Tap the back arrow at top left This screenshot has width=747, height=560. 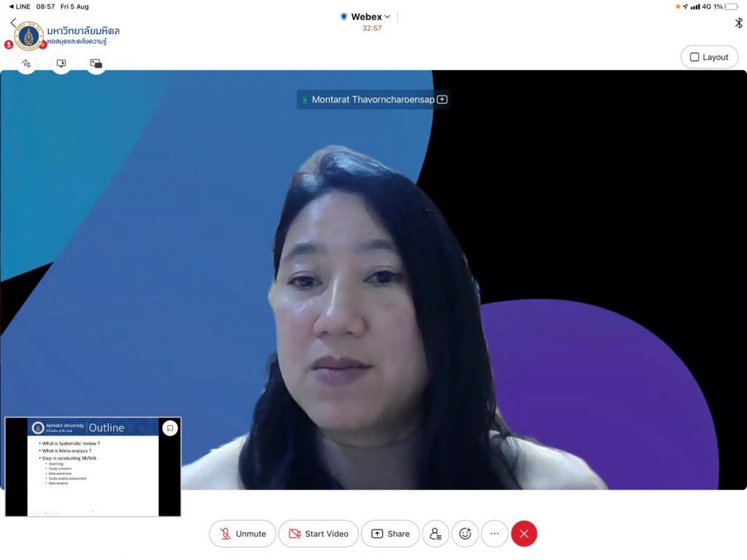pyautogui.click(x=12, y=23)
